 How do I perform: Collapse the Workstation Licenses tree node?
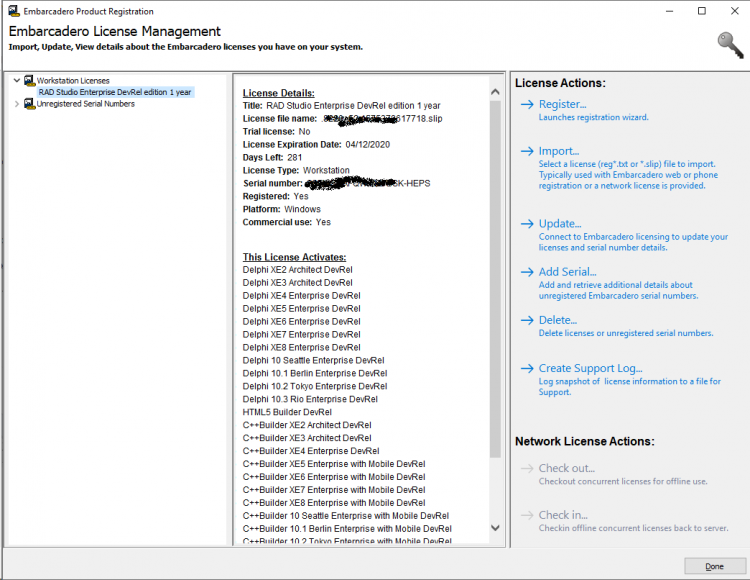pos(17,80)
